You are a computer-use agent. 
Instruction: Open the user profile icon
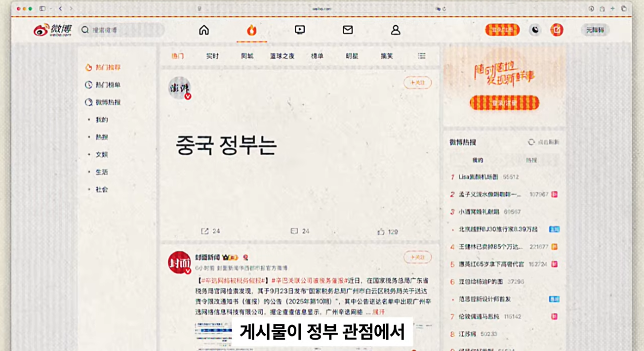(396, 30)
